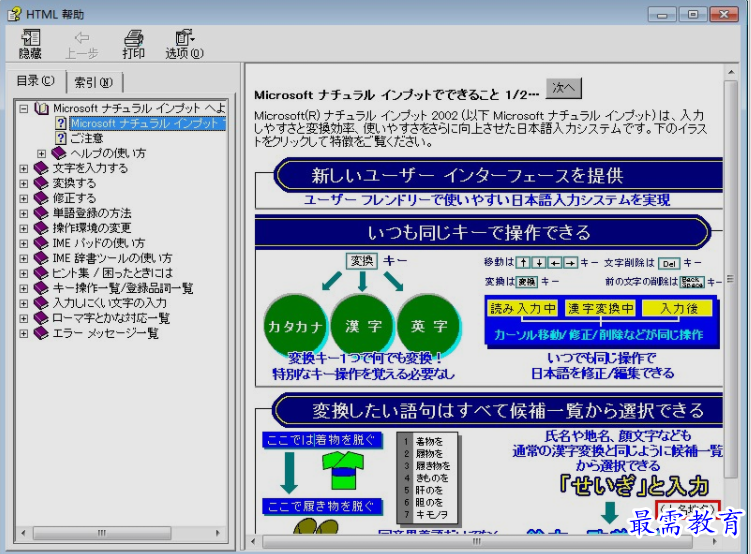Click the book icon for IME 辞書ツールの使い方
This screenshot has width=751, height=554.
point(41,258)
